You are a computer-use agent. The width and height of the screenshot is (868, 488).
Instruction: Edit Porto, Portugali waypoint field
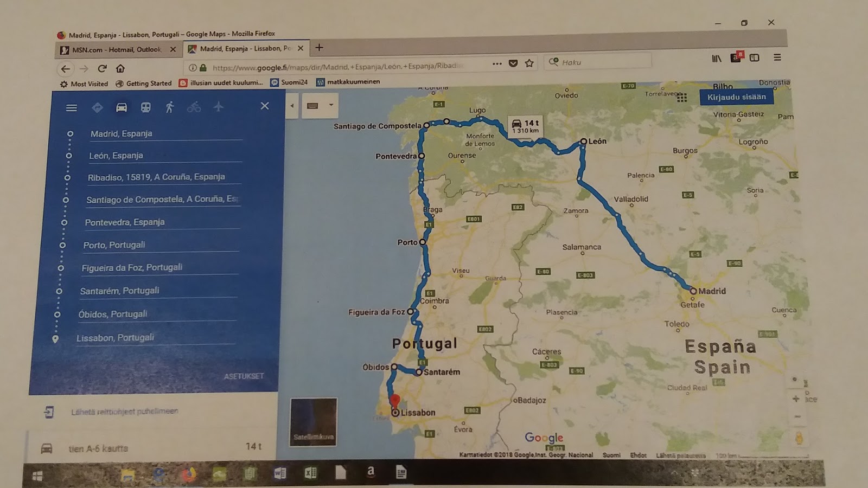pyautogui.click(x=161, y=245)
